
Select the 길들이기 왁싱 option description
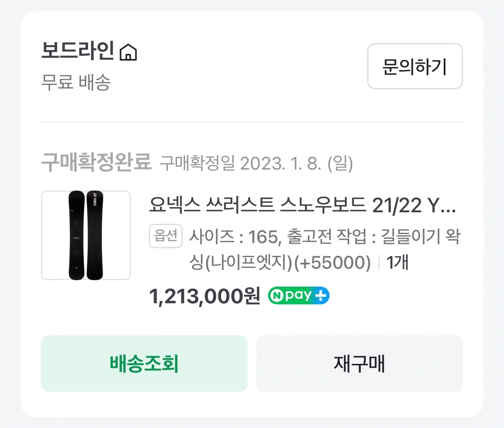point(410,236)
